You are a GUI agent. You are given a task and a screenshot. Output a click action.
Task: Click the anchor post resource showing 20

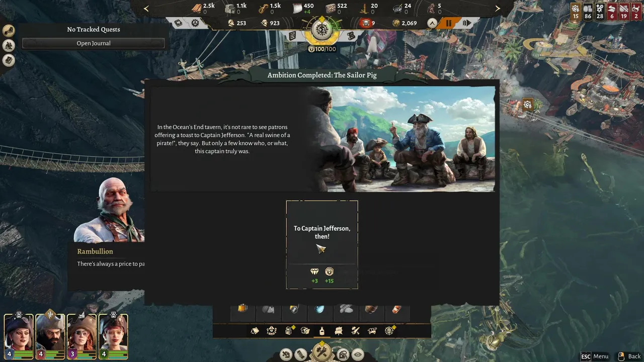369,8
